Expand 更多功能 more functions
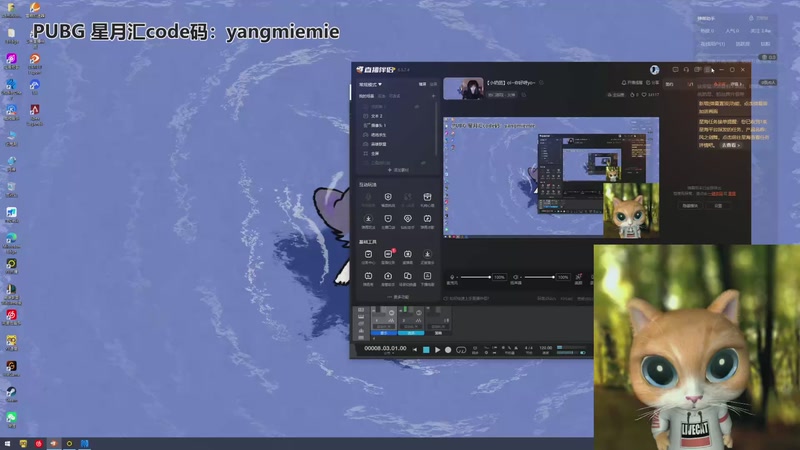 398,297
